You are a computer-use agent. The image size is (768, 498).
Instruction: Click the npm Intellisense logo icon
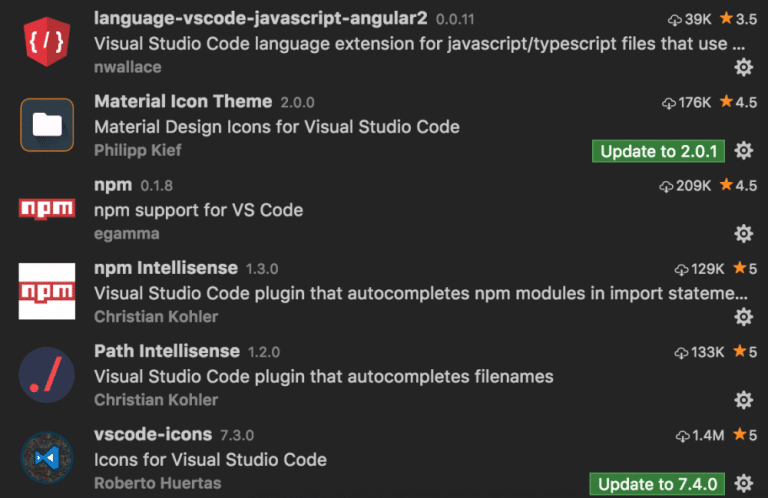click(x=47, y=291)
